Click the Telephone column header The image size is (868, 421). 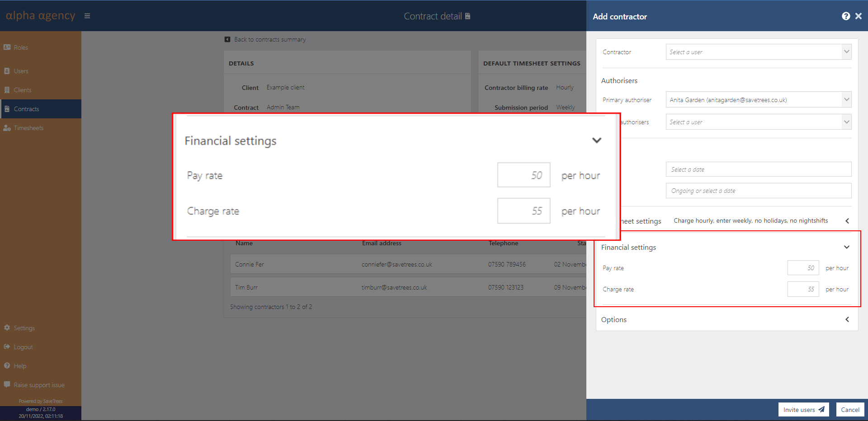click(503, 243)
